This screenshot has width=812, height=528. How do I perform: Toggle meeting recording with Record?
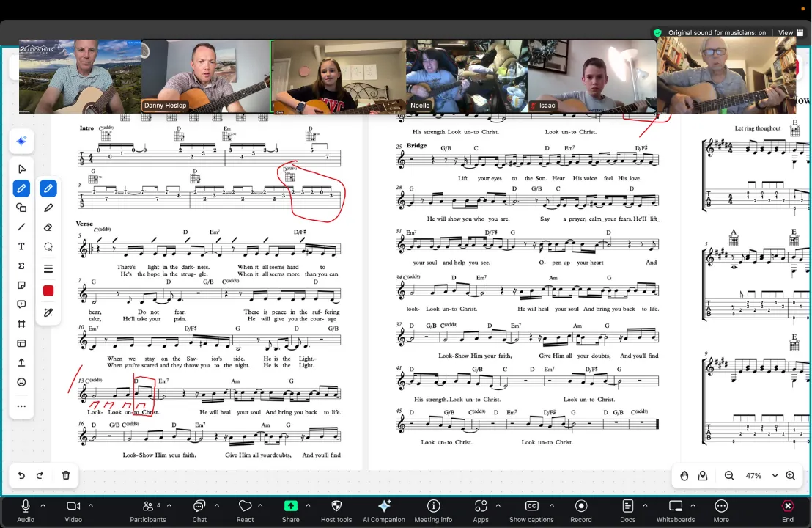pos(581,511)
